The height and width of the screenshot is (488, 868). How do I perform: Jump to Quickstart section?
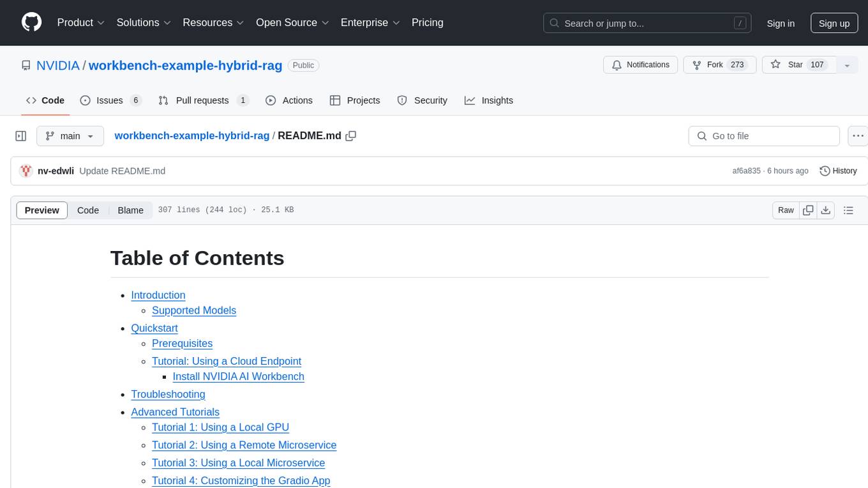[154, 328]
